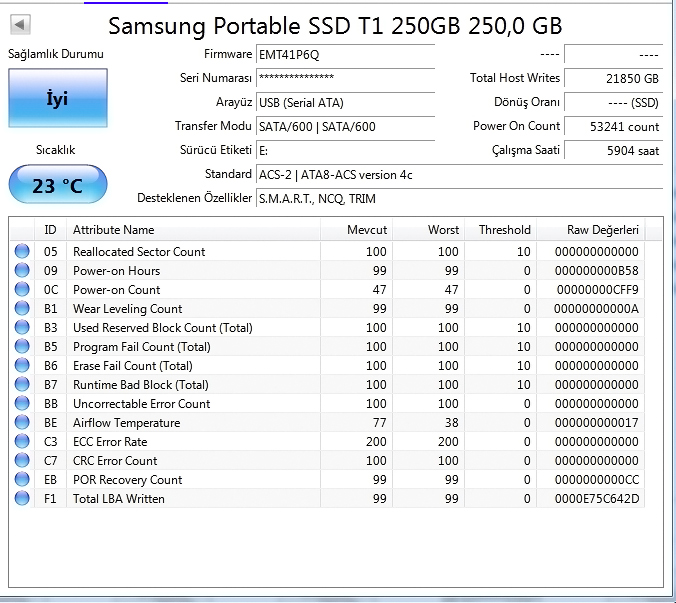Viewport: 676px width, 603px height.
Task: Click the masked Seri Numarası field
Action: pyautogui.click(x=345, y=78)
